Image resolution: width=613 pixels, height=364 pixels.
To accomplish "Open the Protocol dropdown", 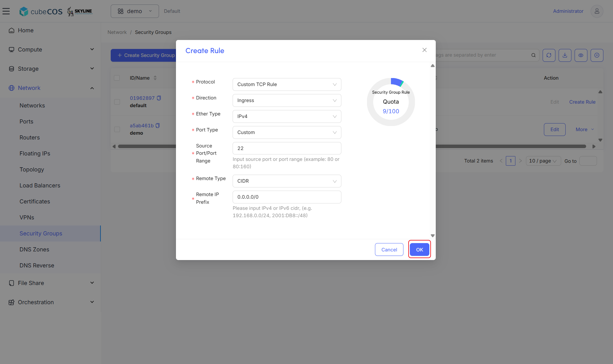I will 287,84.
